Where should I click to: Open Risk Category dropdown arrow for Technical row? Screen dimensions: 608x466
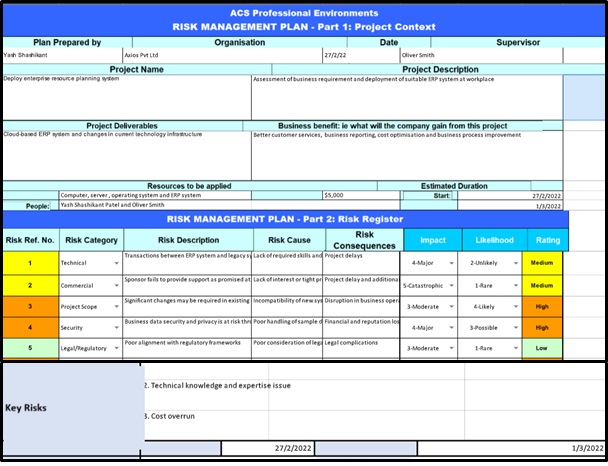tap(116, 263)
